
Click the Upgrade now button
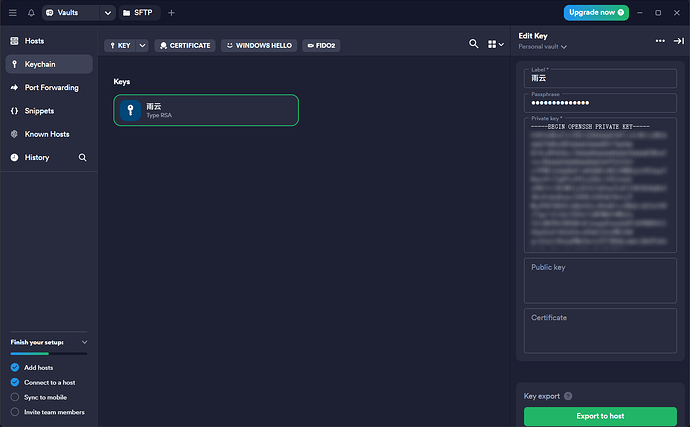coord(596,13)
